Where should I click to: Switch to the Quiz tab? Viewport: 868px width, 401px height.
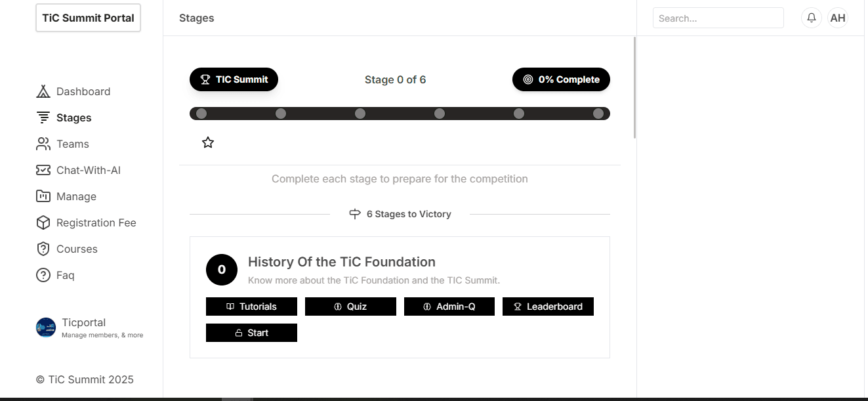point(350,306)
